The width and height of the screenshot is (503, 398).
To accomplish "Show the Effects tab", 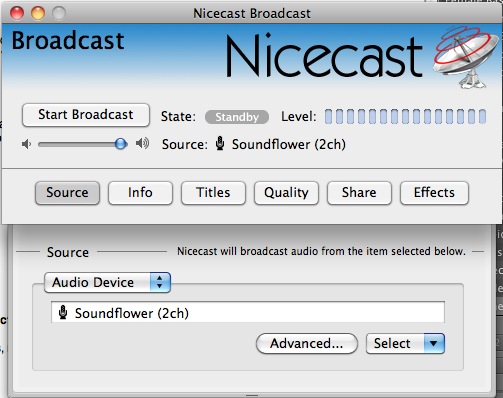I will 434,193.
